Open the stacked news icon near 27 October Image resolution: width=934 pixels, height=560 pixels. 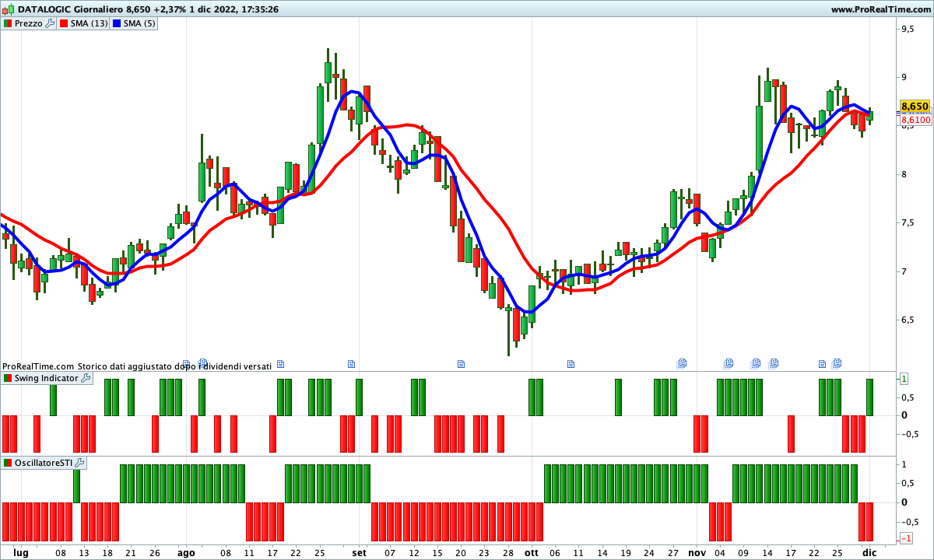pos(682,363)
